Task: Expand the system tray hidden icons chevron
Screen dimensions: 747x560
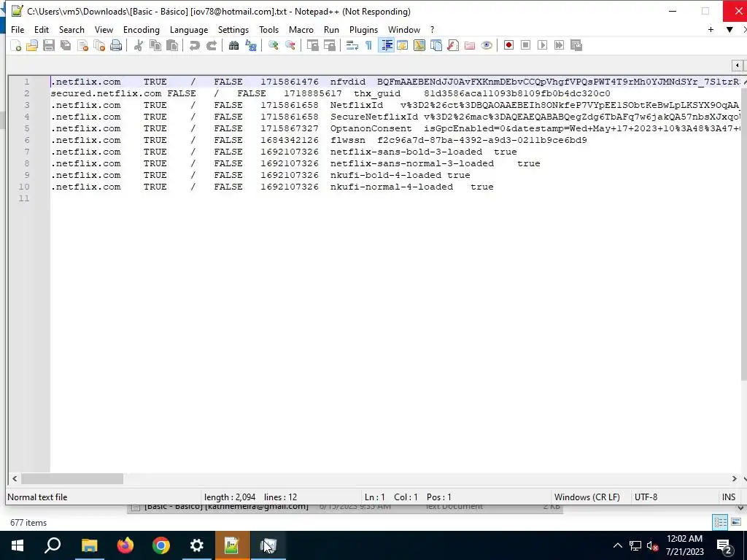Action: (617, 545)
